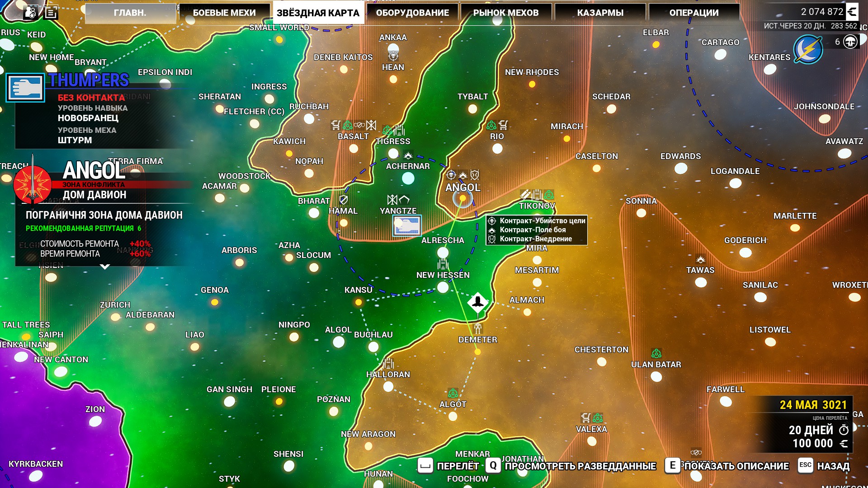The image size is (868, 488).
Task: Click the infiltration shield icon above Angol
Action: (475, 175)
